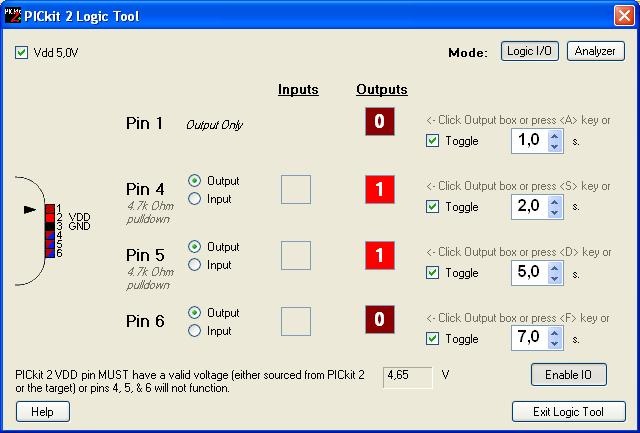The image size is (640, 433).
Task: Toggle the Pin 5 output state box
Action: point(380,255)
